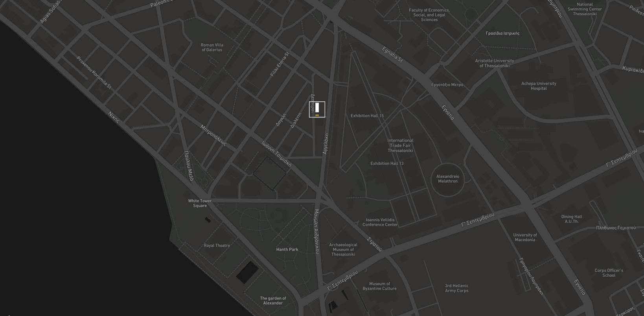Select the Roman Villa of Galerius label
The height and width of the screenshot is (316, 644).
212,48
